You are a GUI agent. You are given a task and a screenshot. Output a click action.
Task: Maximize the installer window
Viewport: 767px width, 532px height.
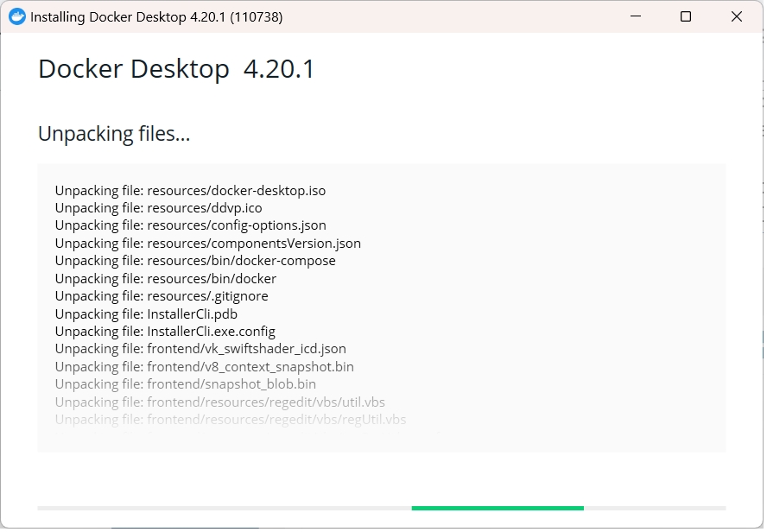tap(686, 16)
